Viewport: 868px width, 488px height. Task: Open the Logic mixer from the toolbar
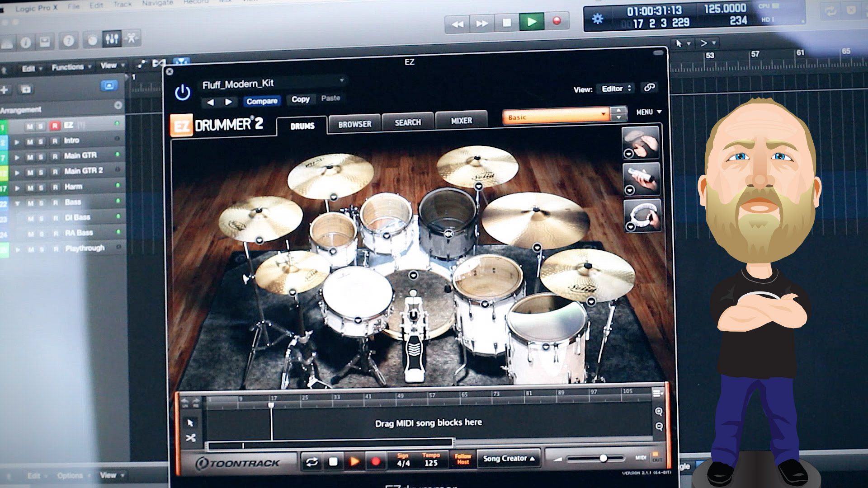click(x=112, y=39)
